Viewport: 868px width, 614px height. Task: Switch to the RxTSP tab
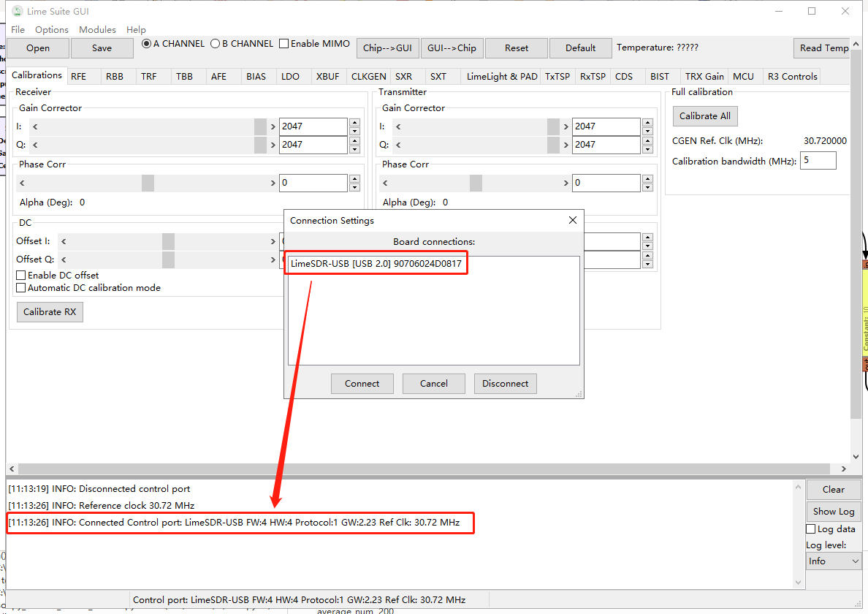tap(593, 77)
